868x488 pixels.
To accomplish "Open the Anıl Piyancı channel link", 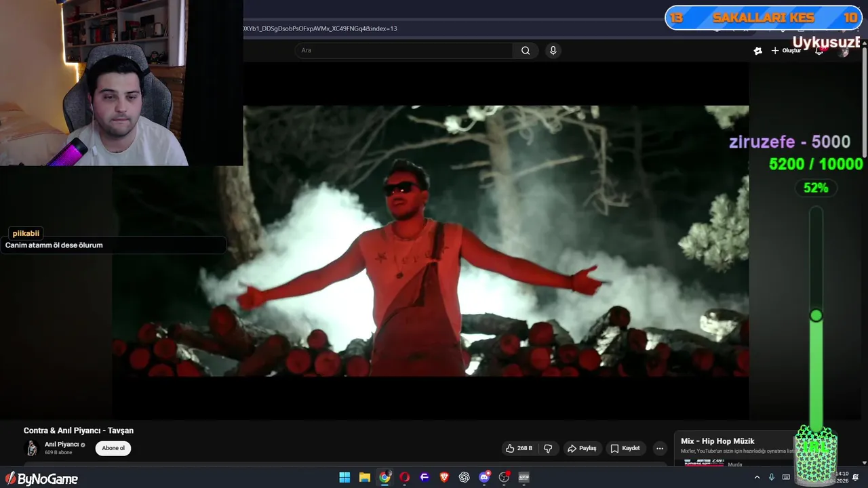I will point(62,445).
